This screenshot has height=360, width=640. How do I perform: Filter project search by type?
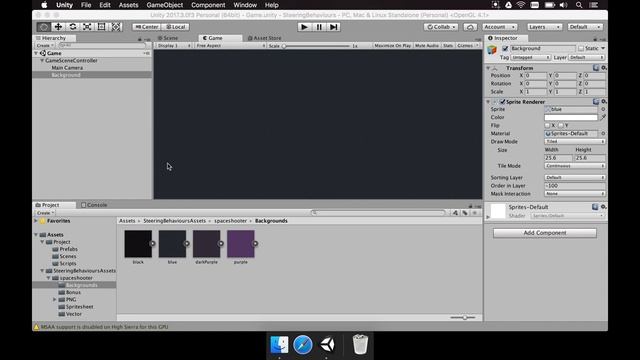click(456, 213)
